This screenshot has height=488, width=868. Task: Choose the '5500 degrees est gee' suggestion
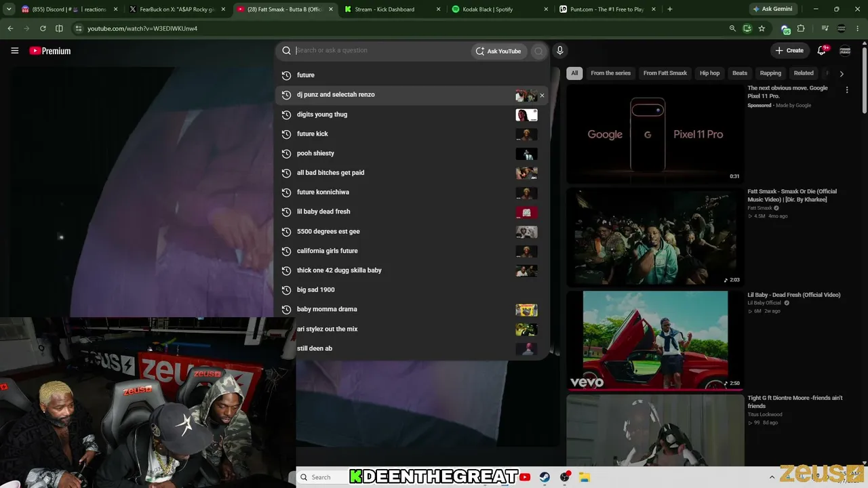[x=412, y=231]
